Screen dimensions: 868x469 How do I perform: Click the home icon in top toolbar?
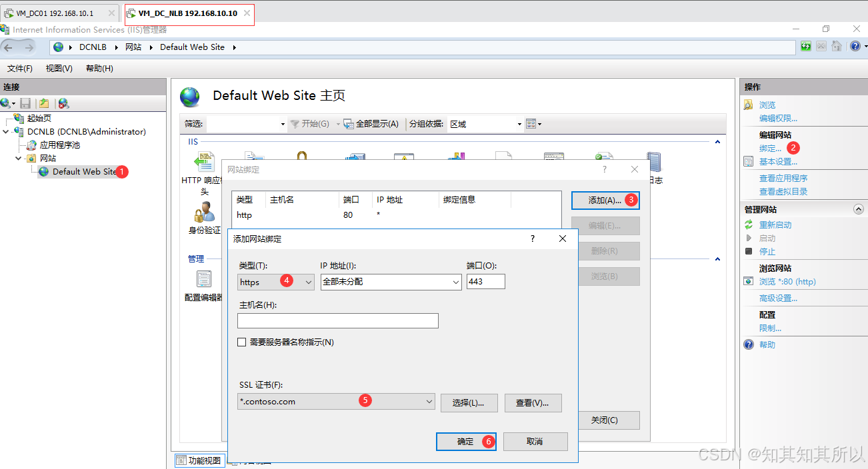pos(835,47)
